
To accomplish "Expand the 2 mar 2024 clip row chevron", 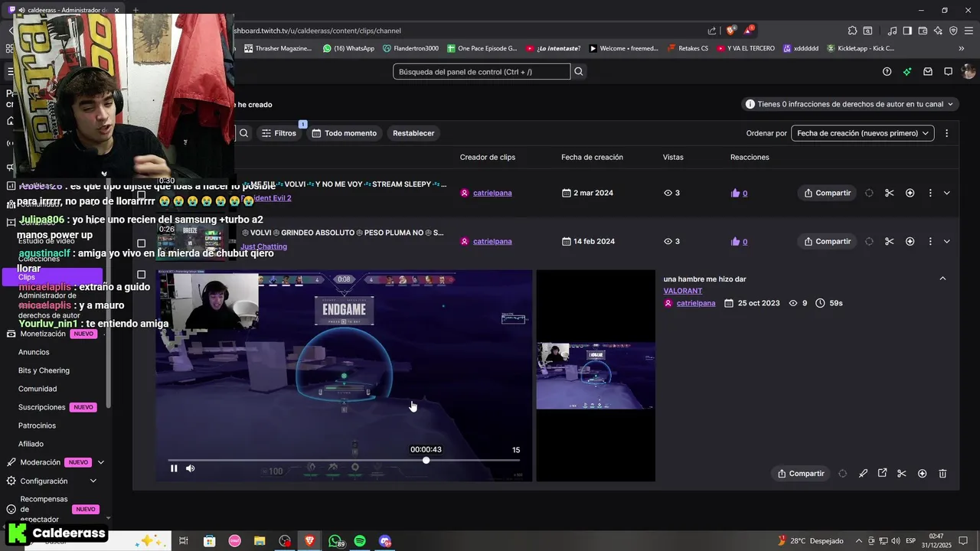I will pos(946,193).
